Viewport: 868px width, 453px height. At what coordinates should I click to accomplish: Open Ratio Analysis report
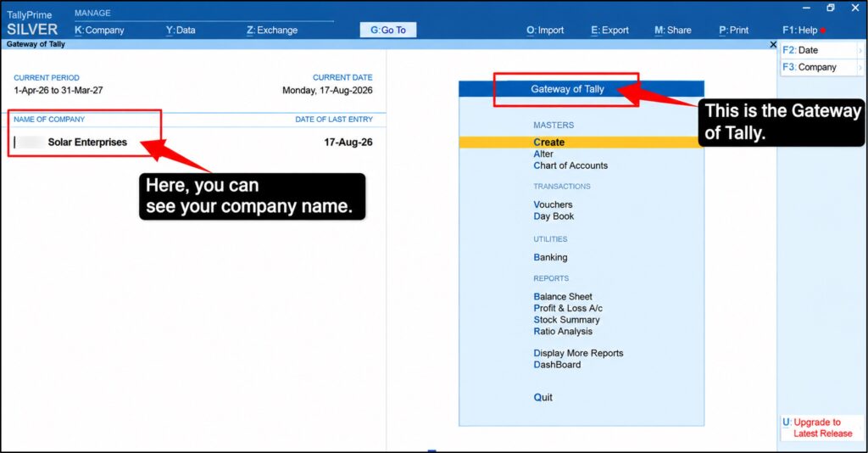coord(563,332)
